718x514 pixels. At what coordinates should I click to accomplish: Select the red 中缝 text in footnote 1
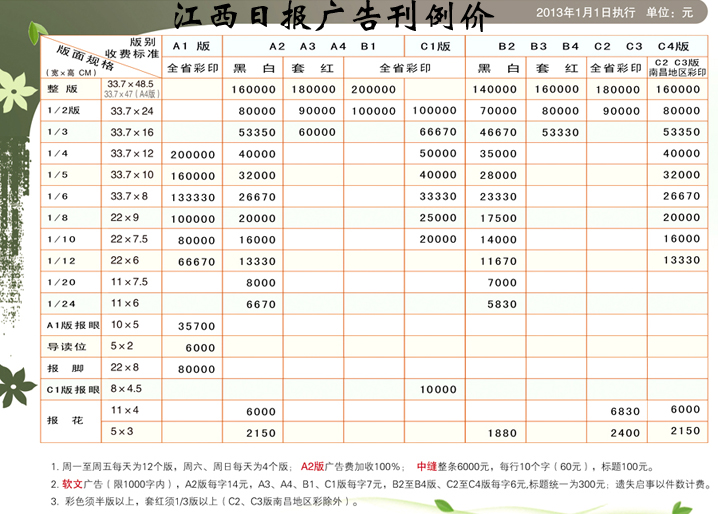[426, 467]
